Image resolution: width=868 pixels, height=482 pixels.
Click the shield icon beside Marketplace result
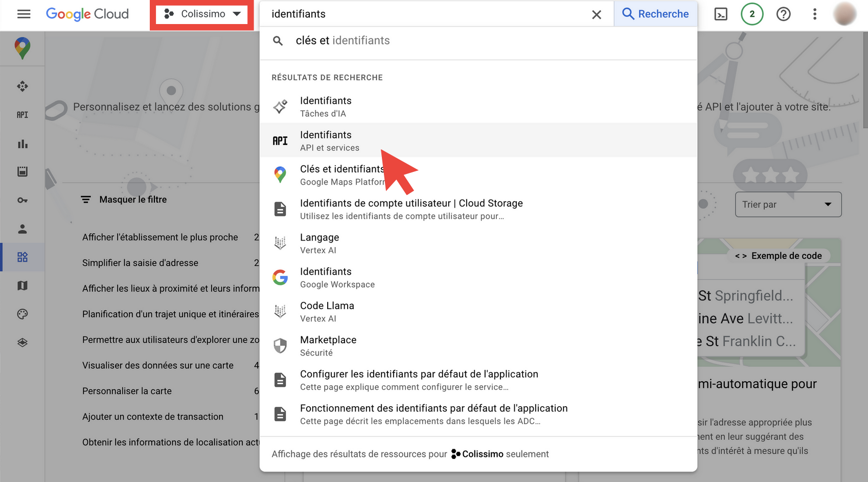coord(280,346)
